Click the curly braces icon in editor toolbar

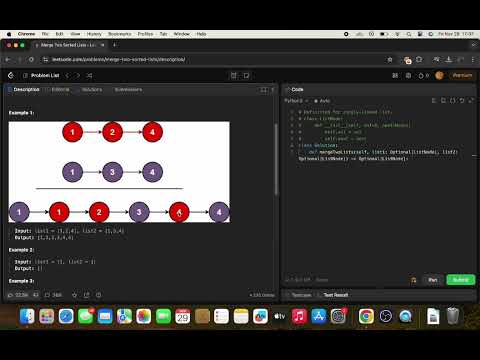[x=453, y=100]
